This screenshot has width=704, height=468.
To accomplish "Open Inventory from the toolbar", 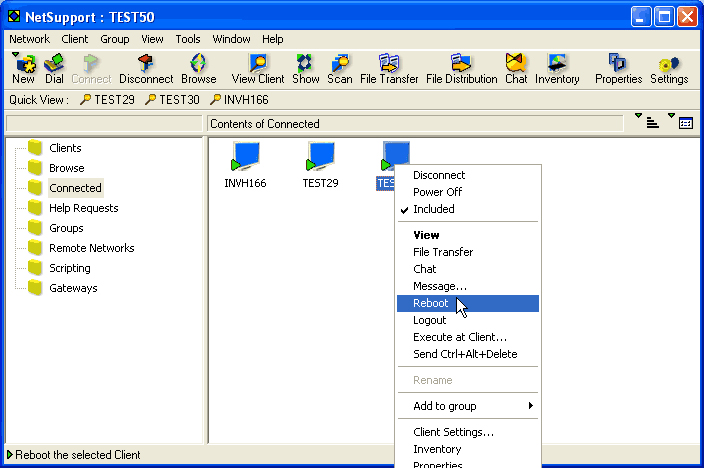I will coord(557,68).
